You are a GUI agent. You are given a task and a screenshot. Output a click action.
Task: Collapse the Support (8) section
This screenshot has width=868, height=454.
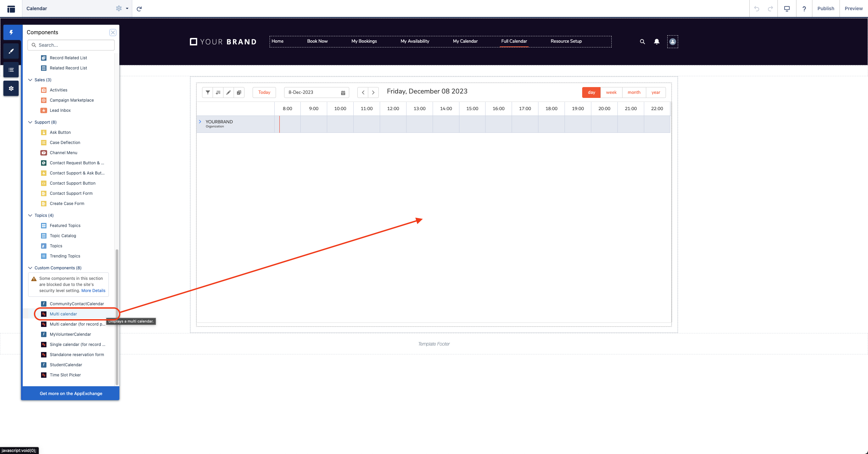click(30, 122)
